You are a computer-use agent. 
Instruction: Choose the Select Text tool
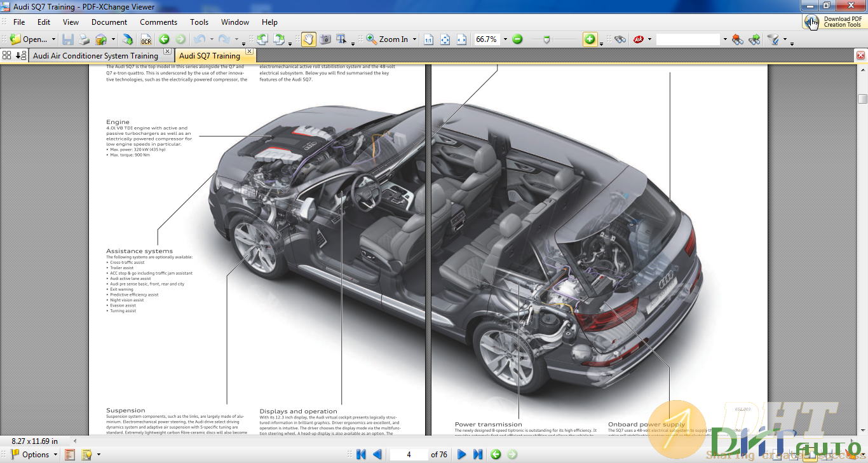[x=341, y=39]
